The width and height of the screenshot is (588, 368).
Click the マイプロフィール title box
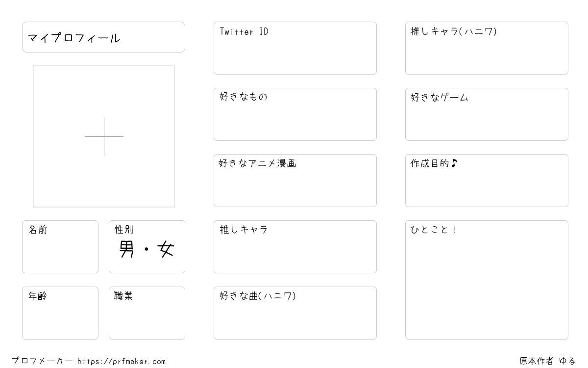[x=103, y=37]
